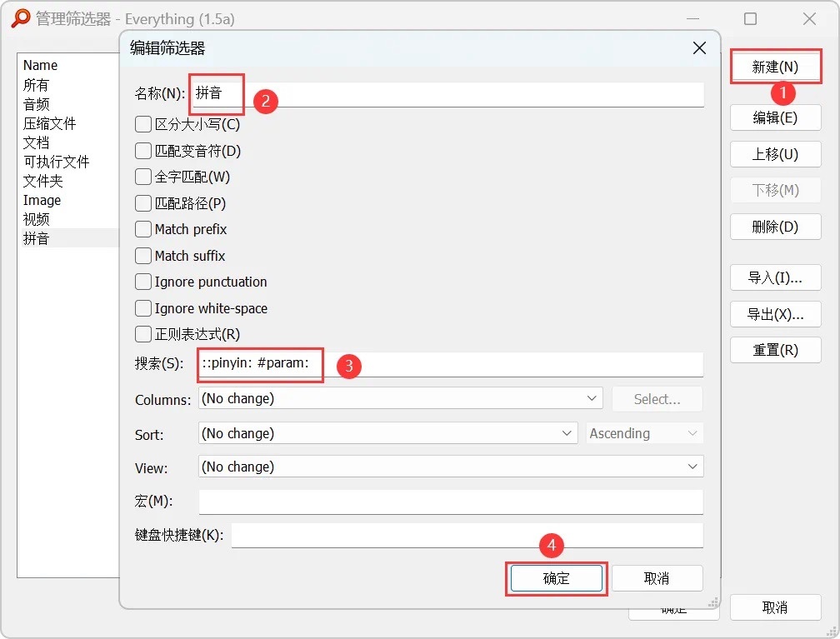Click 取消 in the 管理筛选器 window

pyautogui.click(x=775, y=607)
